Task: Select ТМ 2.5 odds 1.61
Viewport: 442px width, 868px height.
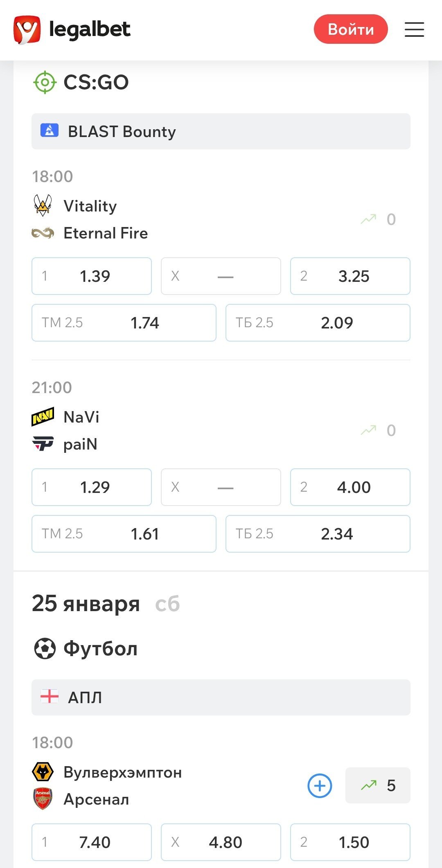Action: point(124,534)
